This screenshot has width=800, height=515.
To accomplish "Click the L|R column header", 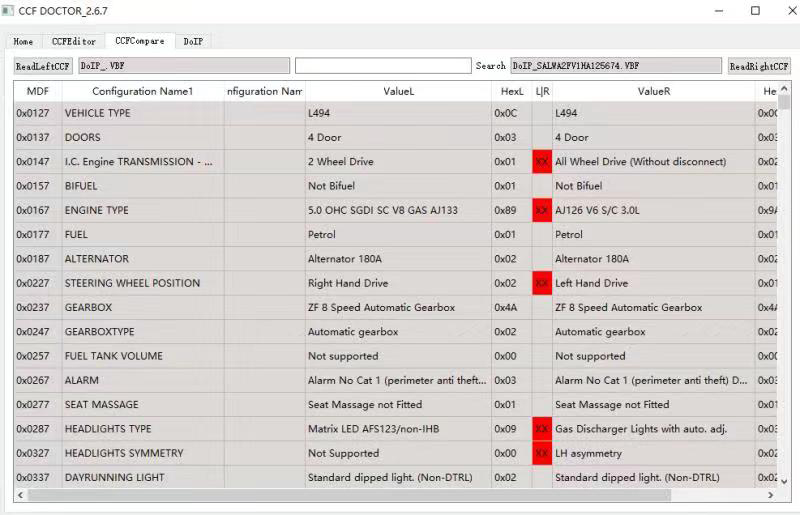I will pyautogui.click(x=542, y=91).
